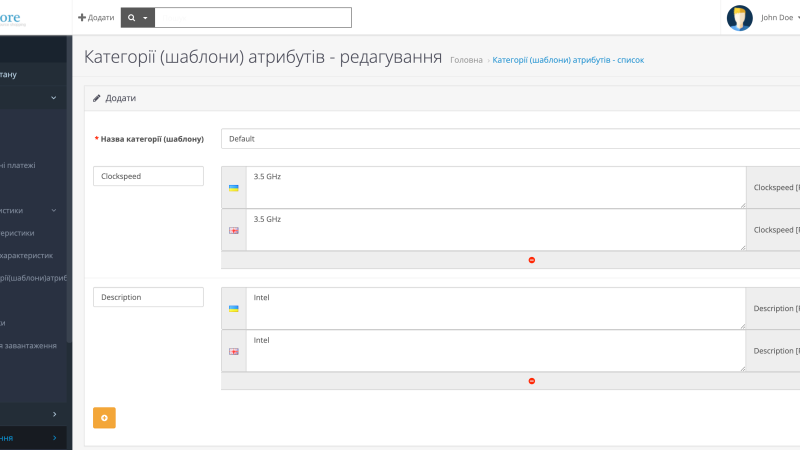This screenshot has width=800, height=450.
Task: Remove the Description attribute with red minus
Action: click(532, 381)
